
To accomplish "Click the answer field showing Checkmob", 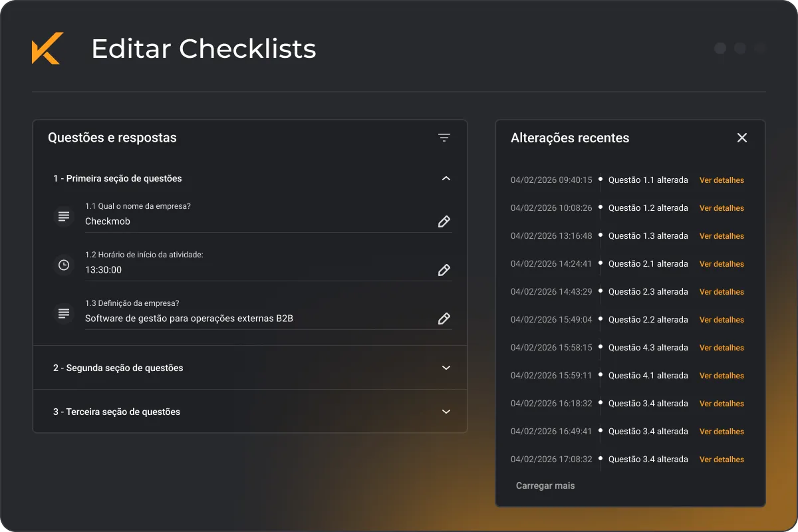I will [108, 221].
